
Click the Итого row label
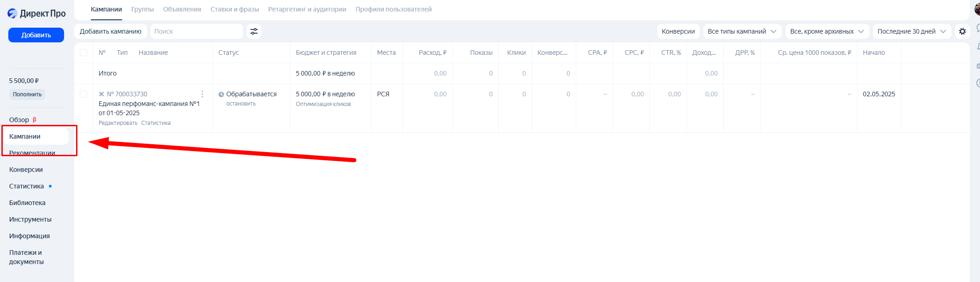pos(107,73)
